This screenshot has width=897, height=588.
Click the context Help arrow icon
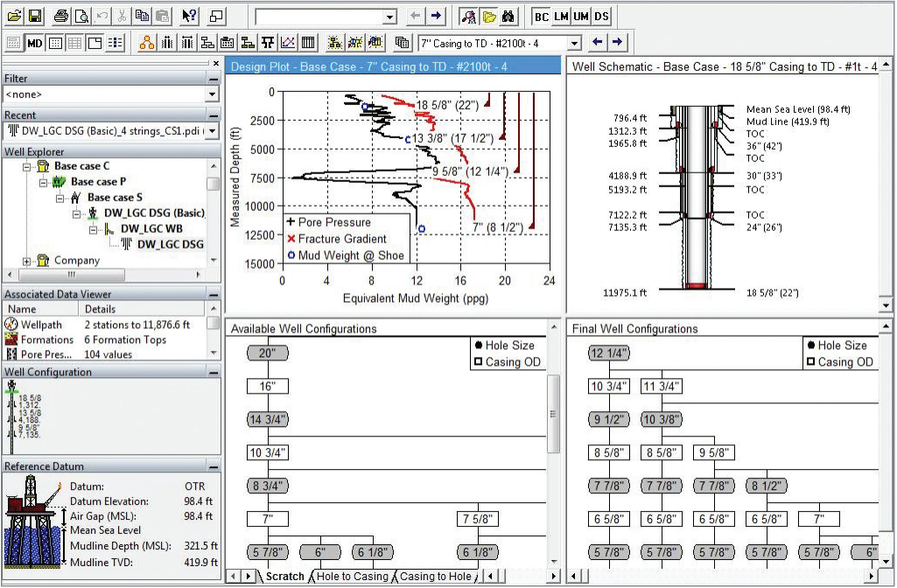coord(189,16)
